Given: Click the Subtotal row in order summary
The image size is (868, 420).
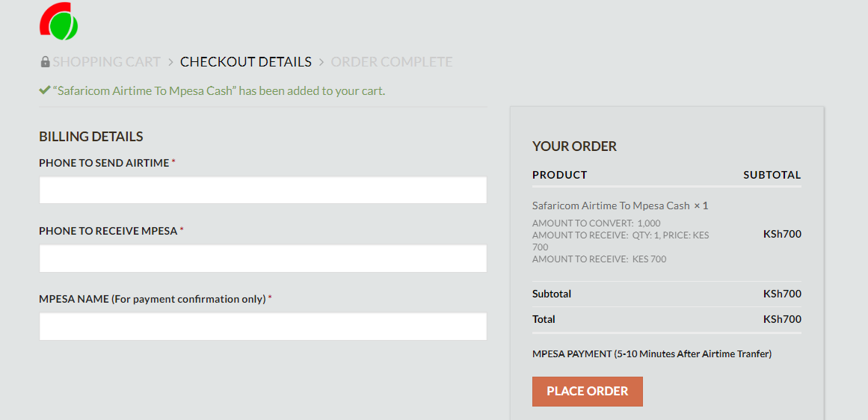Looking at the screenshot, I should pyautogui.click(x=666, y=294).
